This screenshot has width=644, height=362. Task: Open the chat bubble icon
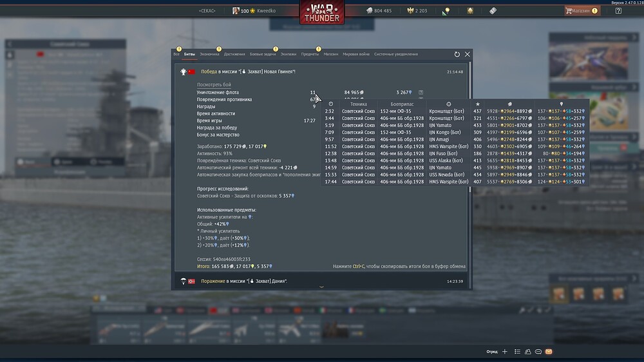pos(538,352)
